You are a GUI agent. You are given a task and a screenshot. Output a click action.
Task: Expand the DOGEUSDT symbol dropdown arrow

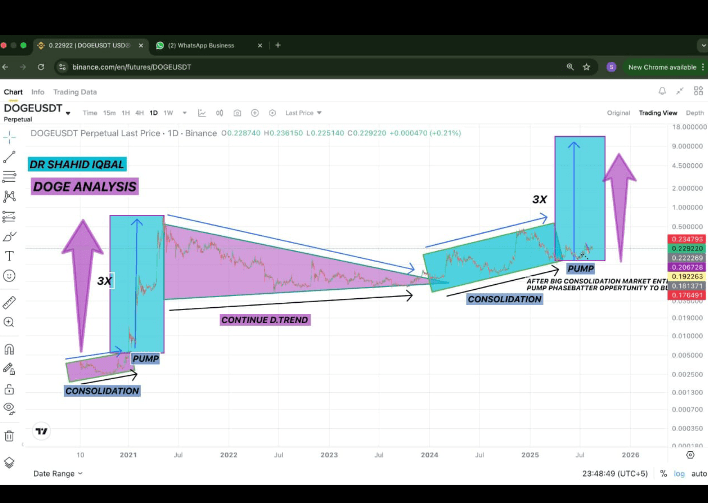[x=68, y=113]
